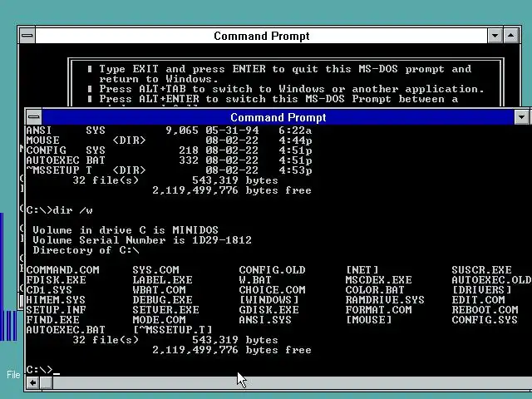Maximize the back Command Prompt window
Viewport: 532px width, 399px height.
click(x=511, y=36)
